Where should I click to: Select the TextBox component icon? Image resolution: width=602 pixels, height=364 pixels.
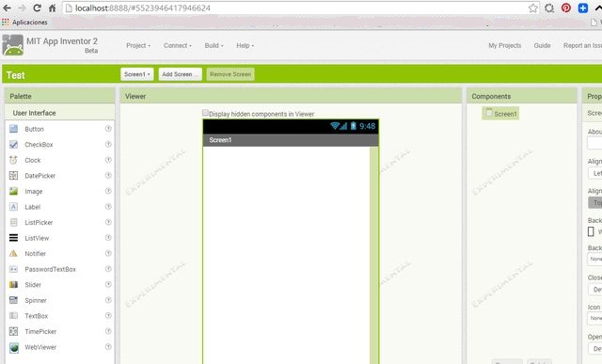click(x=13, y=316)
